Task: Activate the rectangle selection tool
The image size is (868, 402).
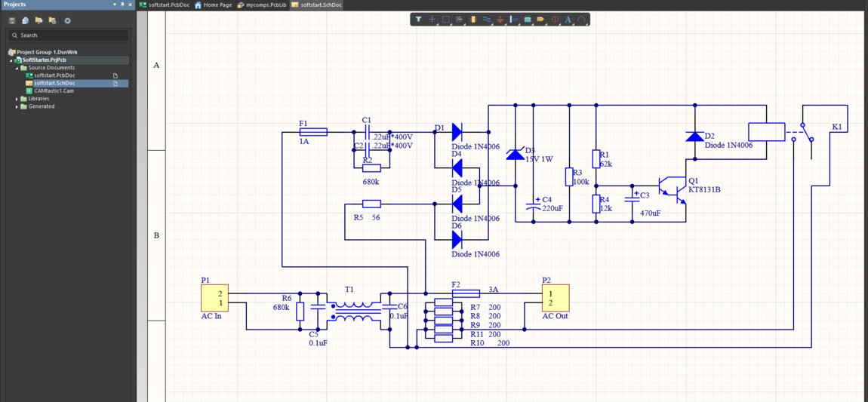Action: pos(445,20)
